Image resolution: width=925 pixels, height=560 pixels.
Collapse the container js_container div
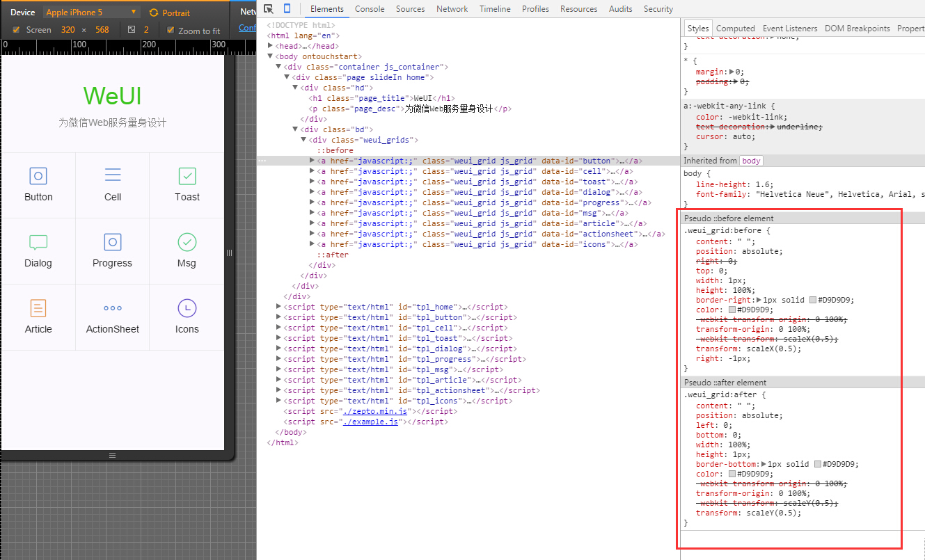point(279,67)
